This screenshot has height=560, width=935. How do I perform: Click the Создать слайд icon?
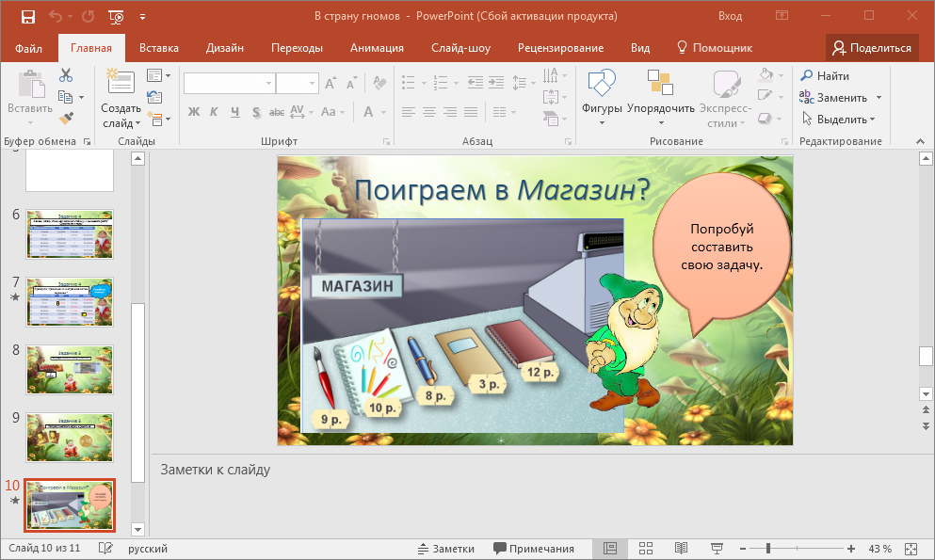click(x=121, y=82)
